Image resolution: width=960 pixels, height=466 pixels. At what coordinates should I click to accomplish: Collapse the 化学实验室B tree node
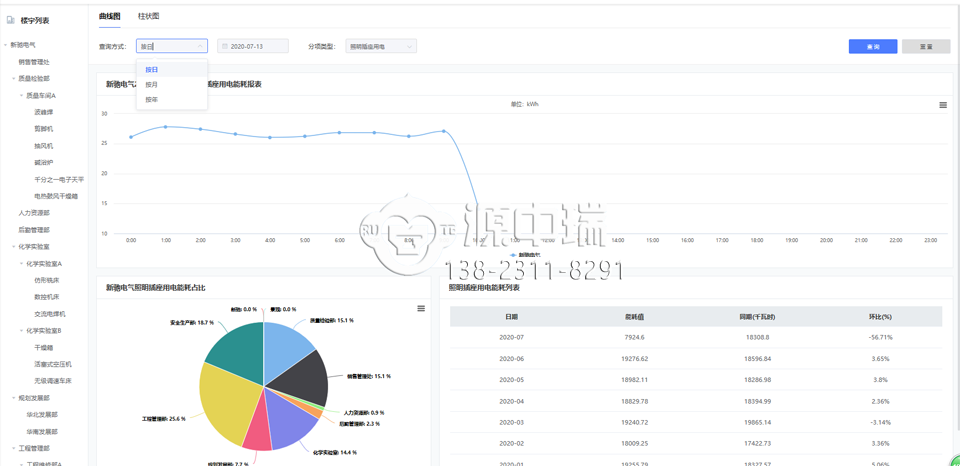22,331
